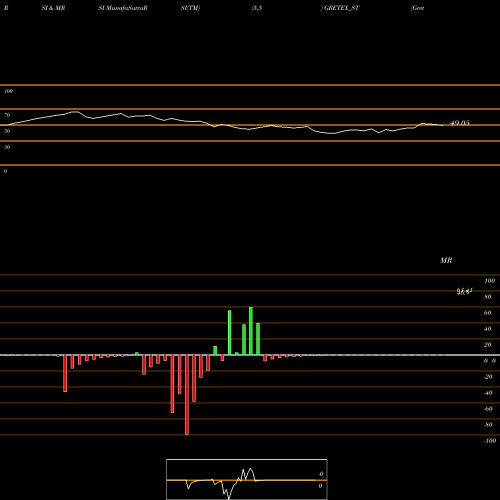Screen dimensions: 500x500
Task: Click the RSI value label 49.05
Action: click(460, 123)
